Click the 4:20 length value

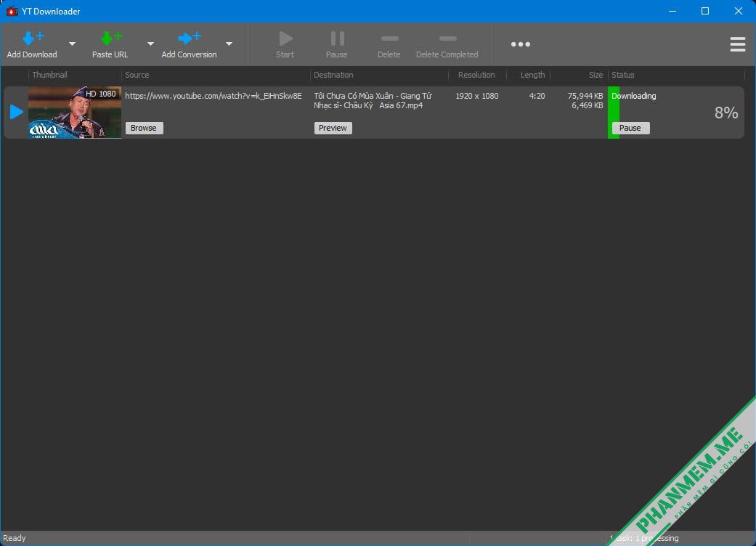537,96
